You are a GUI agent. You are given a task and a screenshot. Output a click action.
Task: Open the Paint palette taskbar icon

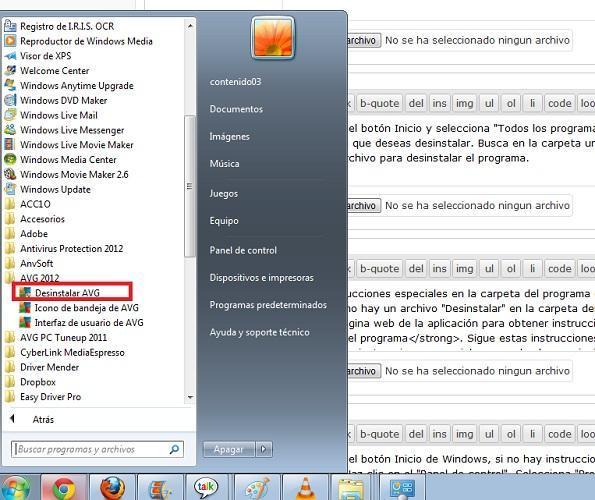(x=257, y=488)
